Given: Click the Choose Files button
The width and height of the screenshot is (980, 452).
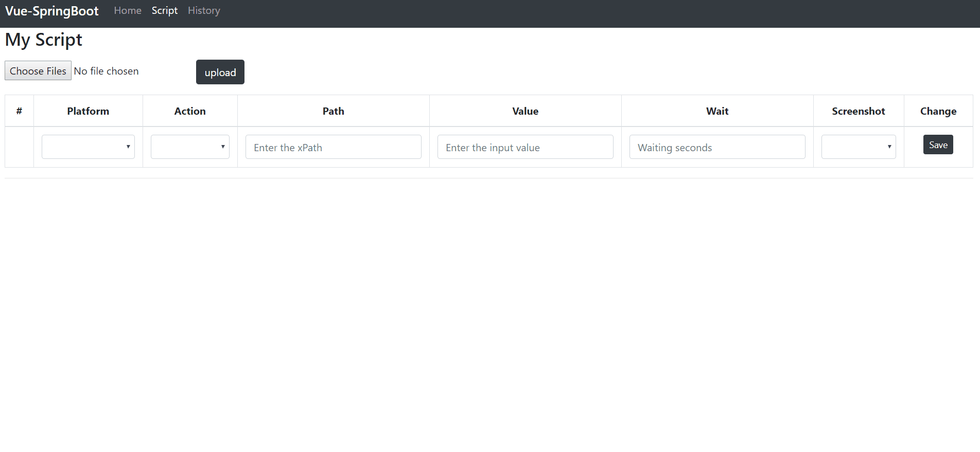Looking at the screenshot, I should point(38,71).
